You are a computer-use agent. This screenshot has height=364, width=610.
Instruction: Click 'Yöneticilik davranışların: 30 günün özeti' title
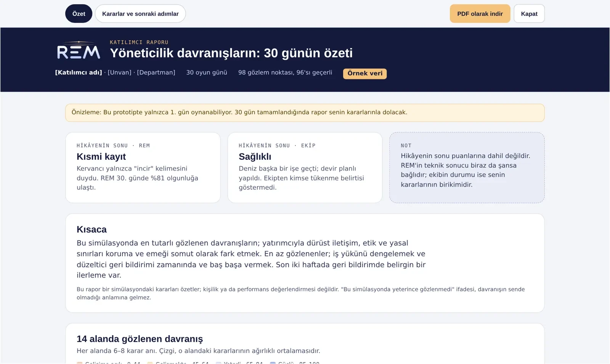tap(231, 53)
